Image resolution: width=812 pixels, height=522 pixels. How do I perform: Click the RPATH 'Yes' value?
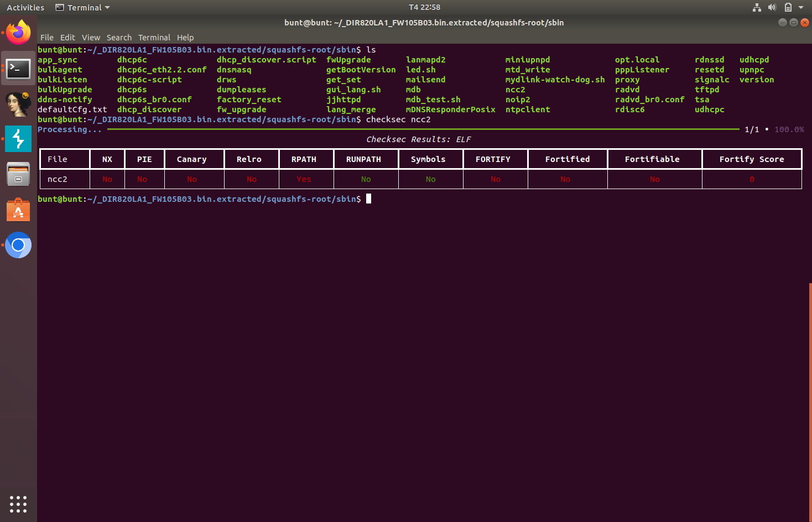[304, 179]
